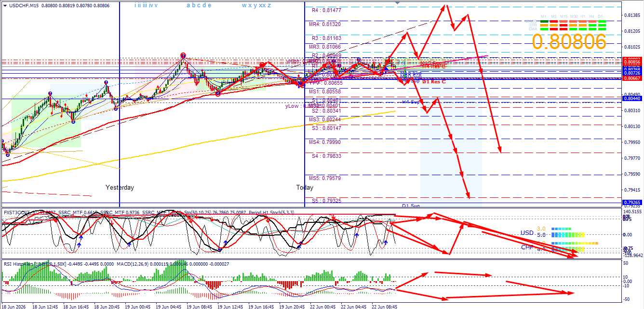Viewport: 644px width, 309px height.
Task: Click the 0.79955 price scale value
Action: click(x=631, y=142)
